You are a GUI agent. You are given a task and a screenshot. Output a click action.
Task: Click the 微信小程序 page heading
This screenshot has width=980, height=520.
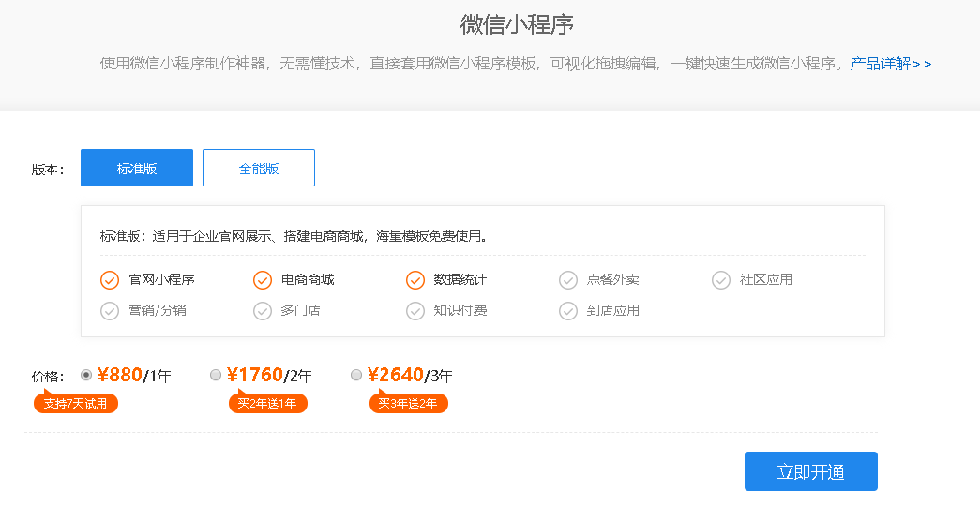pyautogui.click(x=517, y=24)
